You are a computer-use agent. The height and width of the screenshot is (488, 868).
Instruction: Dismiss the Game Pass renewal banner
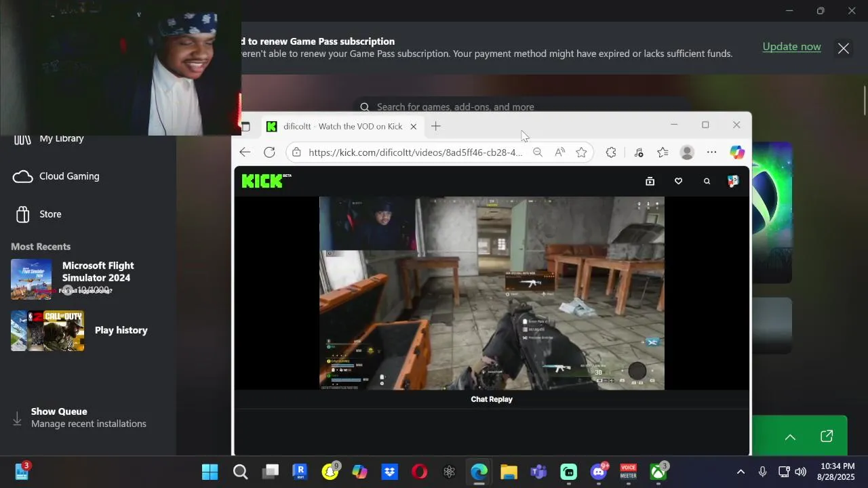843,48
